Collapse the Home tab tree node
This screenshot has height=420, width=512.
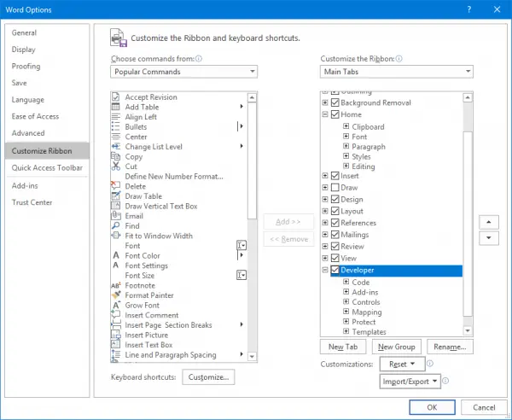pos(325,114)
